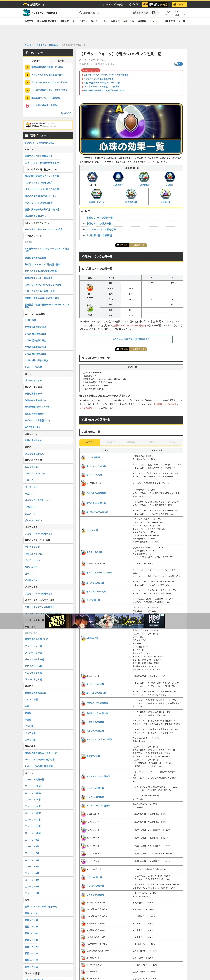This screenshot has height=980, width=210.
Task: Switch to 攻撃ダメ table tab
Action: [x=90, y=442]
